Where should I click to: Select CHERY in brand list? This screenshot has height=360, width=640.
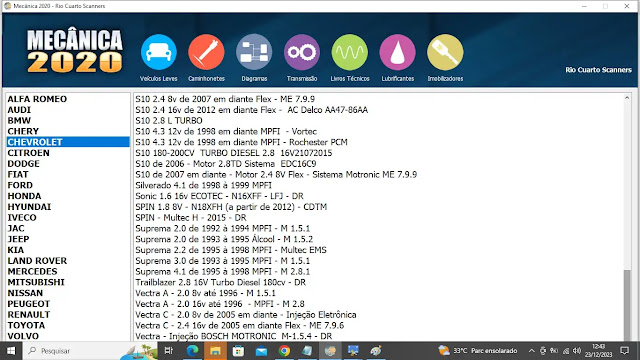click(68, 131)
